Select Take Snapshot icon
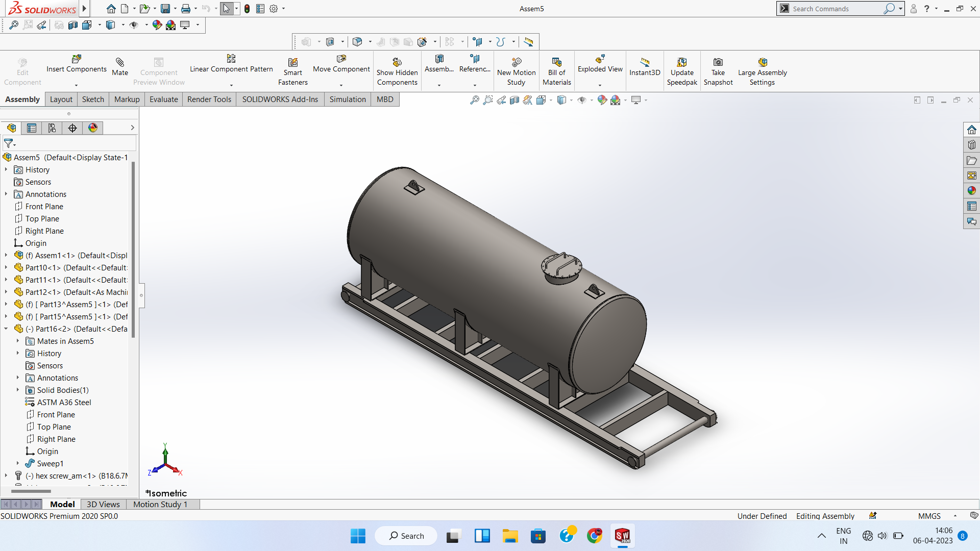Image resolution: width=980 pixels, height=551 pixels. [x=718, y=62]
